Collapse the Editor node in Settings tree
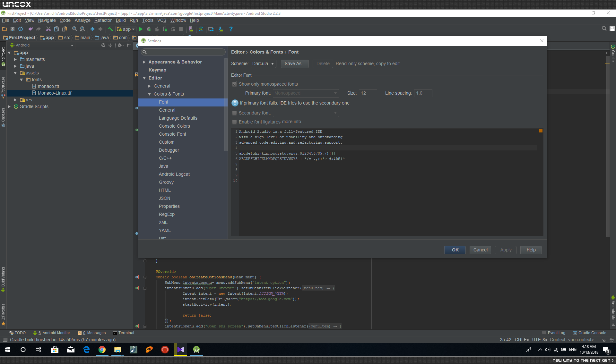Image resolution: width=616 pixels, height=364 pixels. [144, 78]
